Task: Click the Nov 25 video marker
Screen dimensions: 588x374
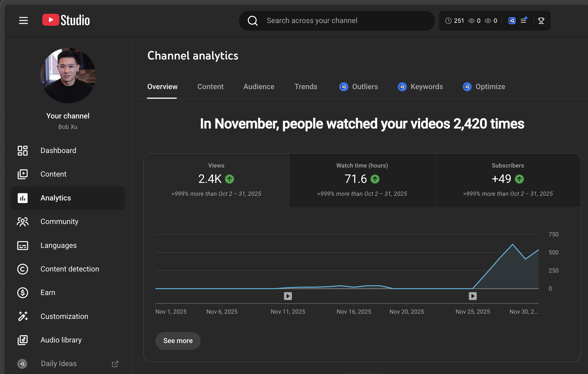Action: (472, 296)
